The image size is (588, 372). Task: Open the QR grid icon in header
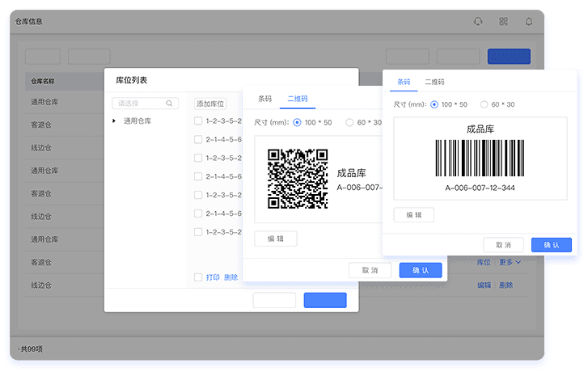(503, 21)
